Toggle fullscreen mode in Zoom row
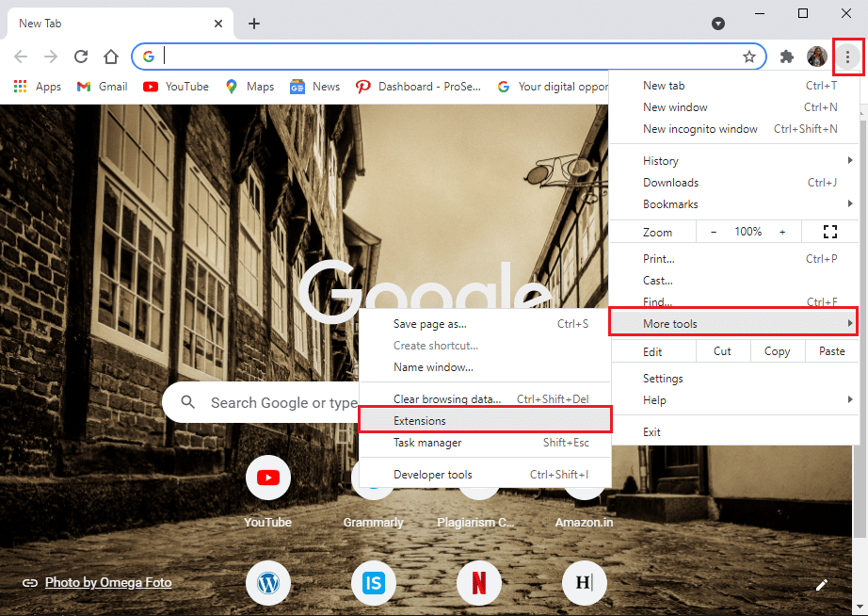Image resolution: width=868 pixels, height=616 pixels. [x=829, y=232]
